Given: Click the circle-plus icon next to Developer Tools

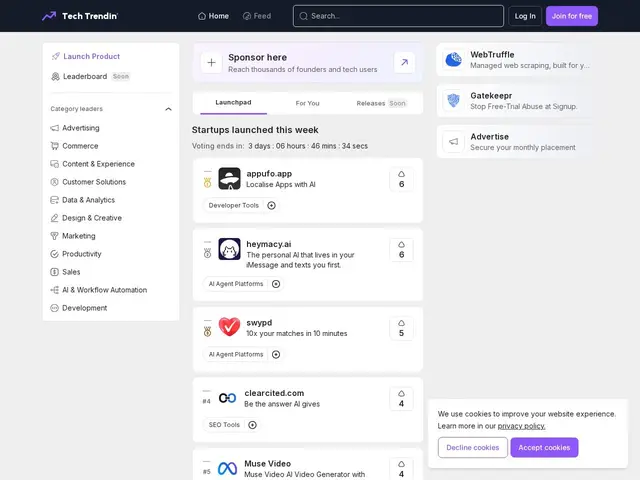Looking at the screenshot, I should pyautogui.click(x=271, y=205).
